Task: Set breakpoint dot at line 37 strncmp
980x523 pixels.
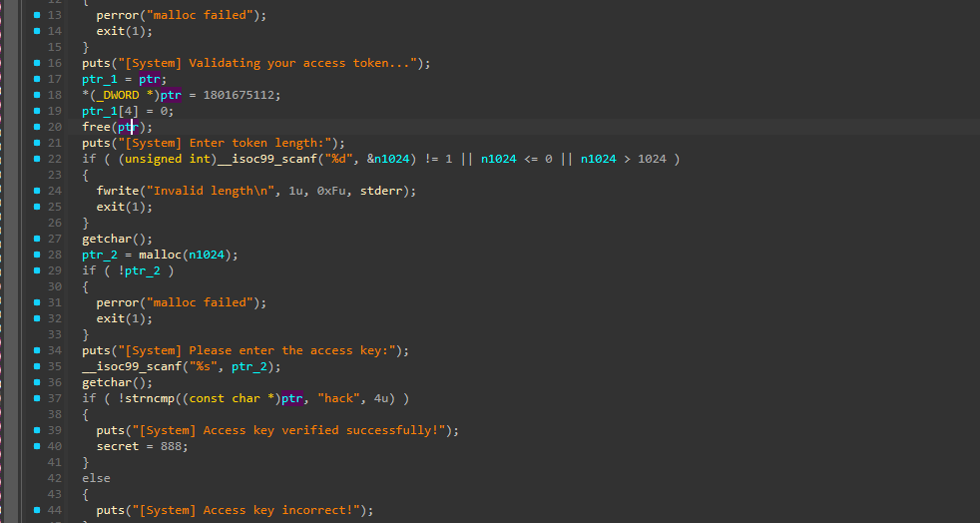Action: coord(38,398)
